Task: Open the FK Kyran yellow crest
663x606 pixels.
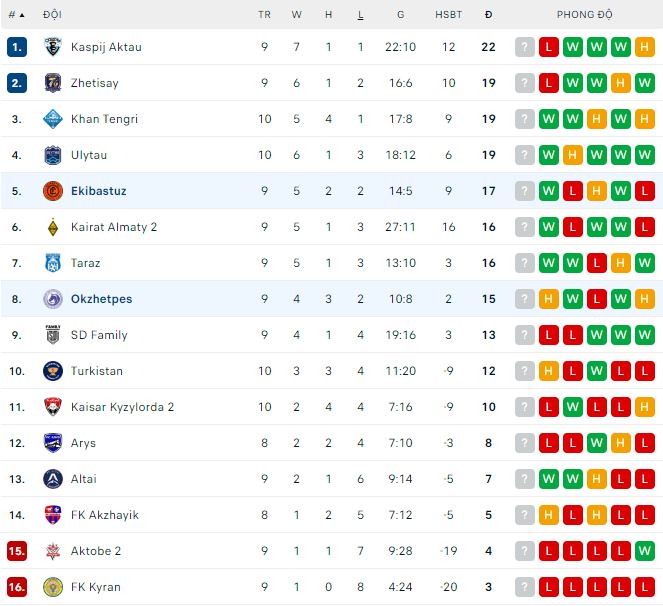Action: point(53,587)
